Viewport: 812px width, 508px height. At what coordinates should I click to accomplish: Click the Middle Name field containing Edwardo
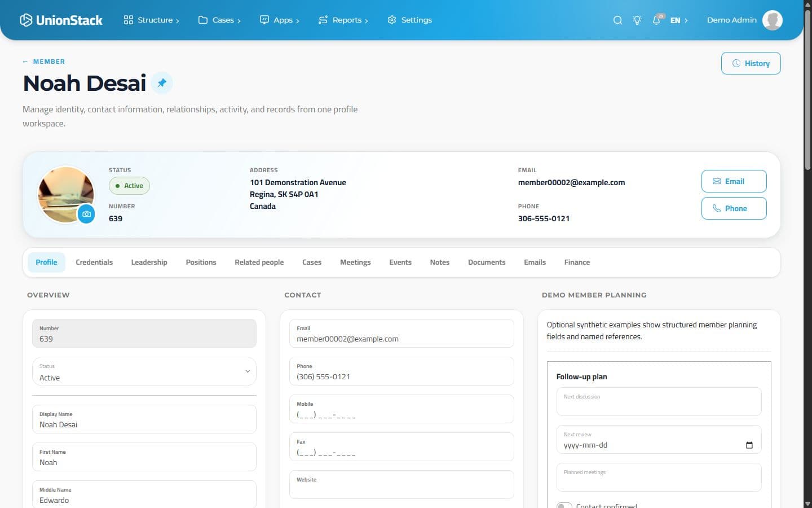144,494
